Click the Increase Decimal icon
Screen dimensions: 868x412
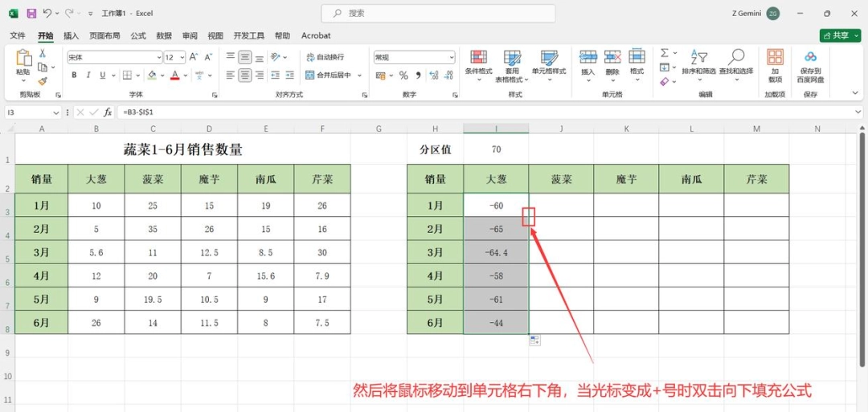click(x=433, y=75)
